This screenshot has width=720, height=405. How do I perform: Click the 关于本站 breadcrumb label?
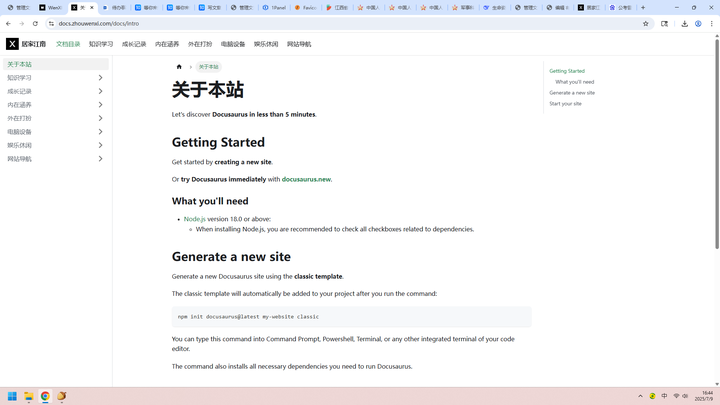click(208, 67)
